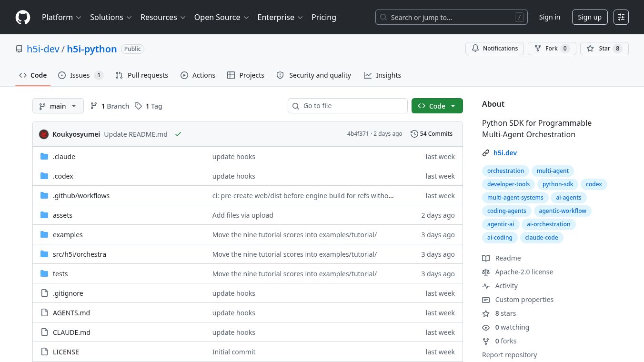Open the accessibility settings icon in header
Screen dimensions: 644x362
[621, 17]
